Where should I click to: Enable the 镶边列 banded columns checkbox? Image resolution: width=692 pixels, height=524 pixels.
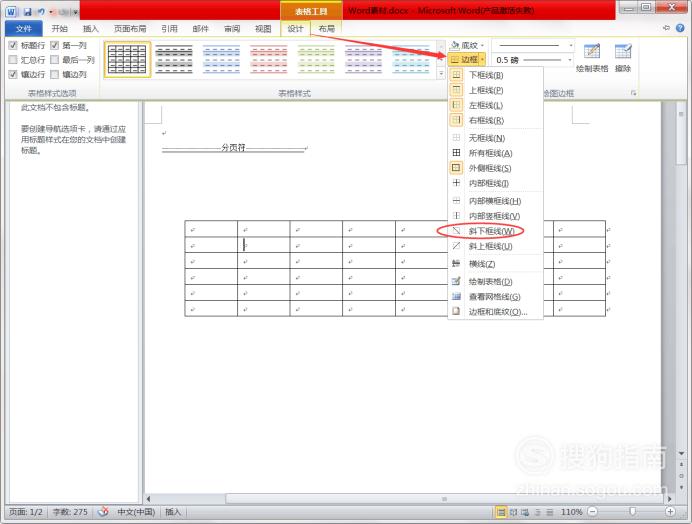point(54,74)
